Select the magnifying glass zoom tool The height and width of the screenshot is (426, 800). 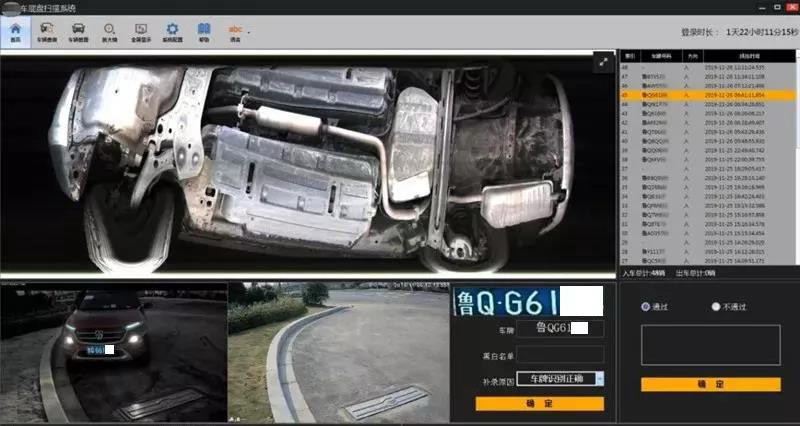pyautogui.click(x=109, y=33)
